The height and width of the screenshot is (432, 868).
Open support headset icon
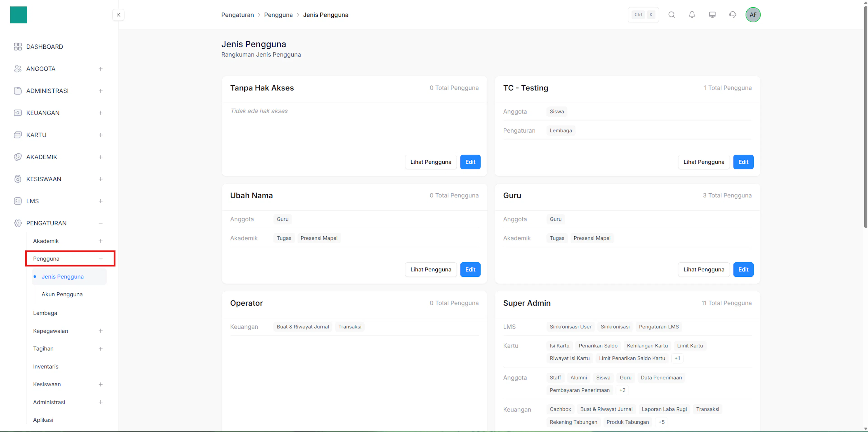click(733, 15)
